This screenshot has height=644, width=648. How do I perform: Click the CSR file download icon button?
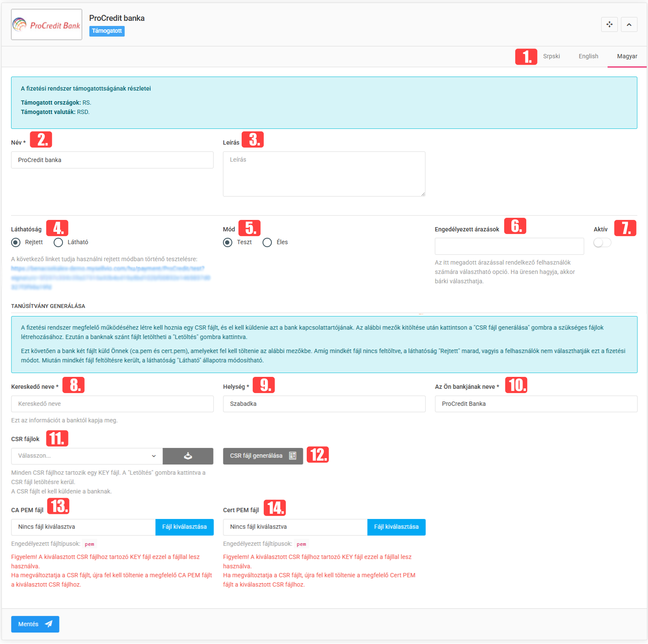188,456
